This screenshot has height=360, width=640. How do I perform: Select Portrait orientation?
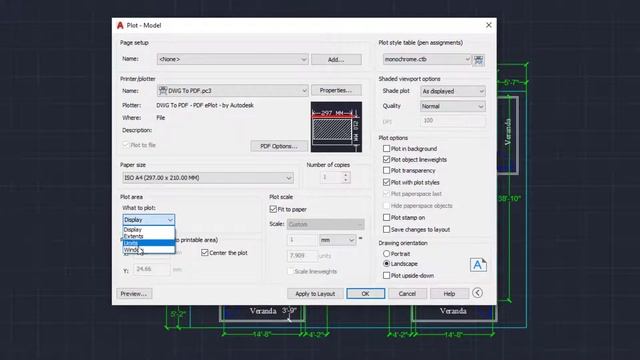(386, 253)
